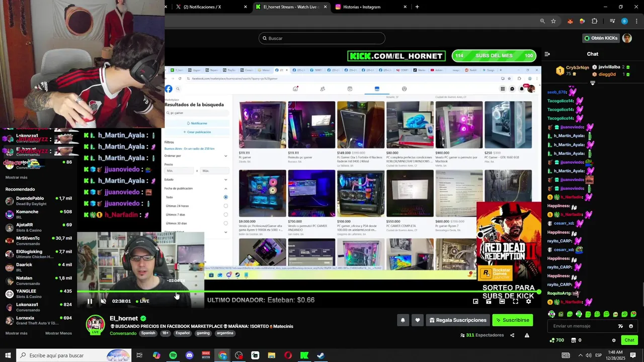Open El_hornet channel avatar
This screenshot has height=362, width=644.
point(95,325)
